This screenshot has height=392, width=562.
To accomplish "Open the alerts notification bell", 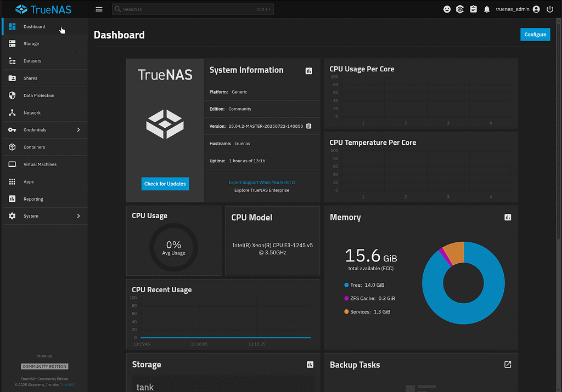I will point(487,9).
